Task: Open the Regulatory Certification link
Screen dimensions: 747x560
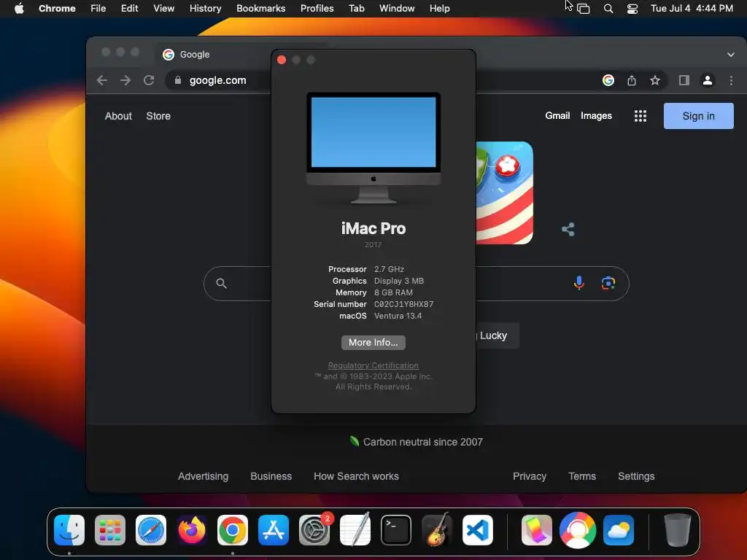Action: point(373,365)
